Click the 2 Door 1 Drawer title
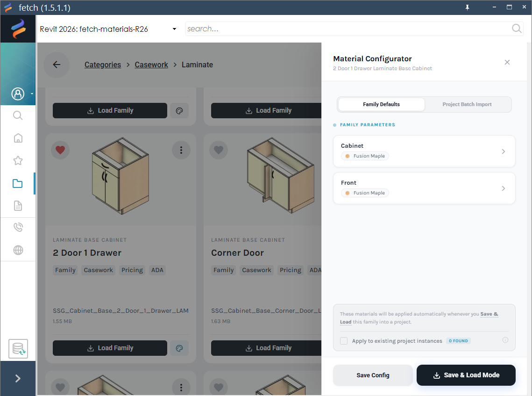The image size is (532, 396). [87, 252]
